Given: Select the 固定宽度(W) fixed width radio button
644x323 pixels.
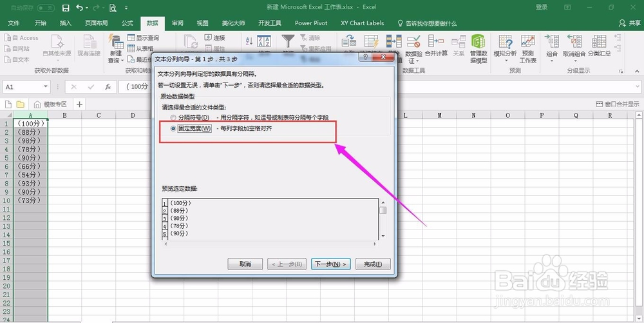Looking at the screenshot, I should coord(173,129).
